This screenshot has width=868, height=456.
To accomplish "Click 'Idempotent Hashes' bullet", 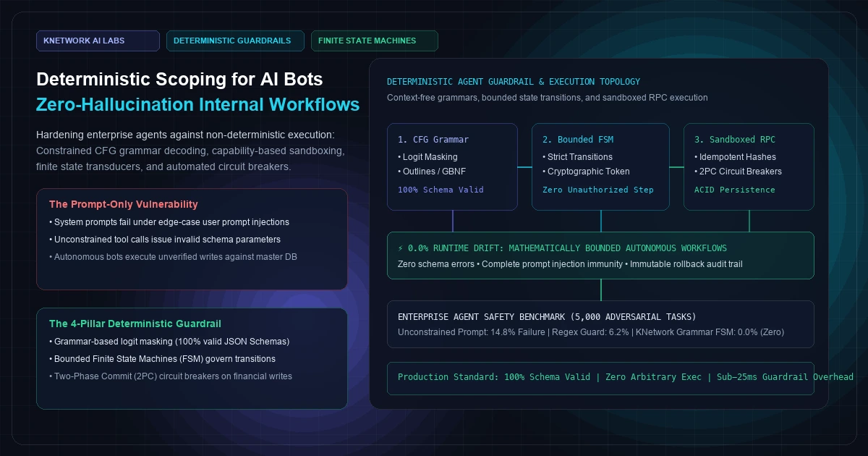I will tap(735, 156).
